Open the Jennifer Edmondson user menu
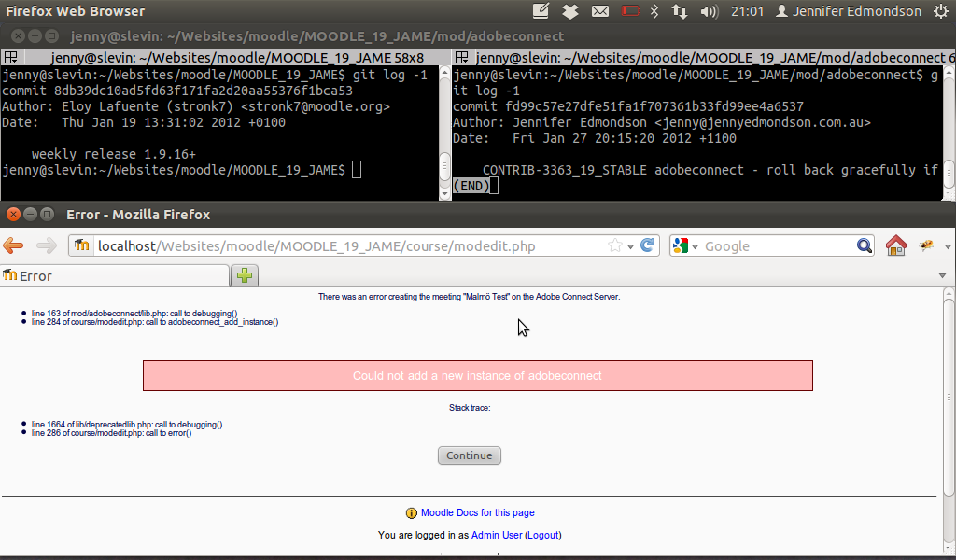The image size is (956, 560). pyautogui.click(x=849, y=11)
